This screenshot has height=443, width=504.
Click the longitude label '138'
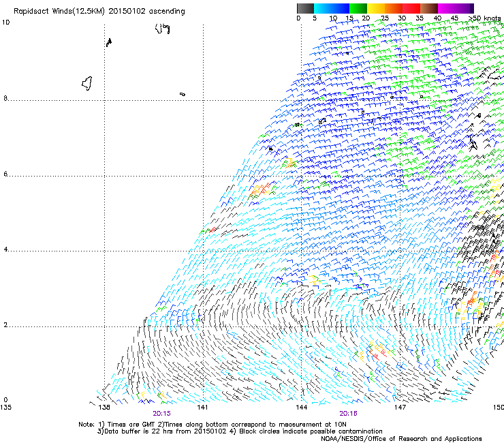[104, 408]
